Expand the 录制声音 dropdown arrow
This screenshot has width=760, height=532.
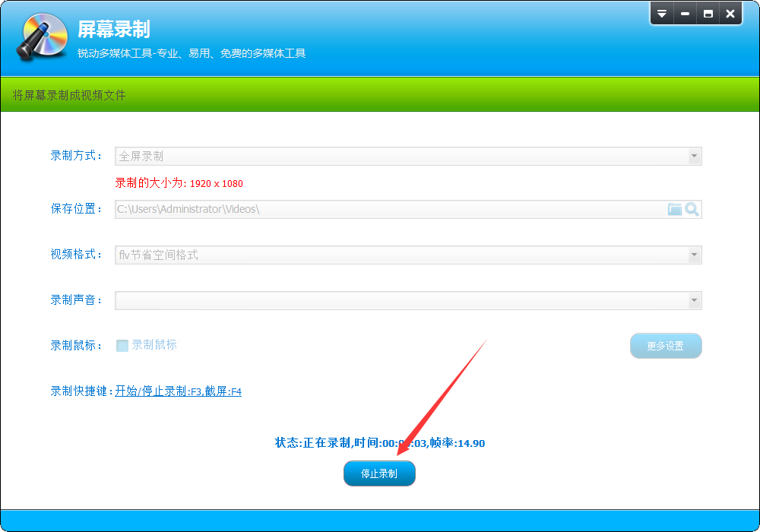(694, 300)
